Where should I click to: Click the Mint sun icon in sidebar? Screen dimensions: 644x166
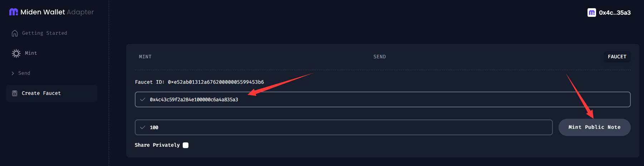click(16, 53)
